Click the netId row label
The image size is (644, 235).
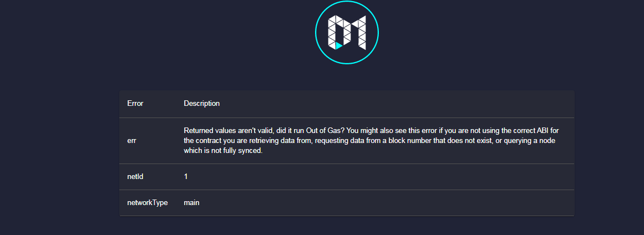135,176
